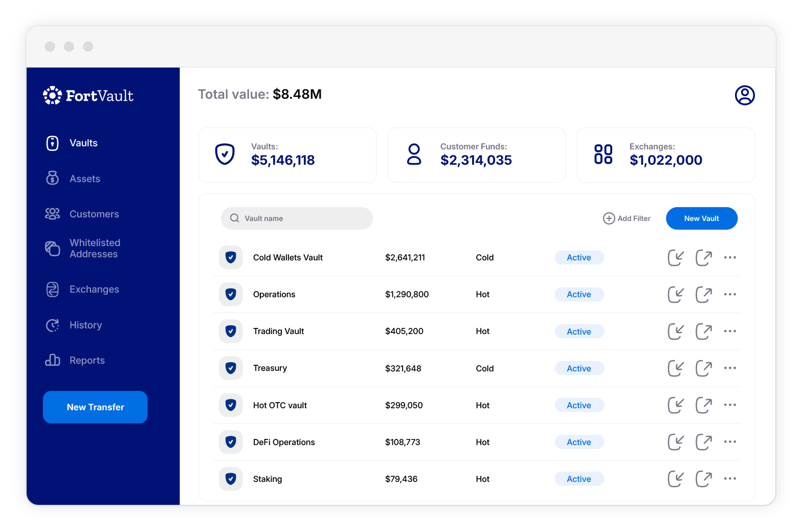802x532 pixels.
Task: Open Exchanges in the sidebar
Action: coord(82,289)
